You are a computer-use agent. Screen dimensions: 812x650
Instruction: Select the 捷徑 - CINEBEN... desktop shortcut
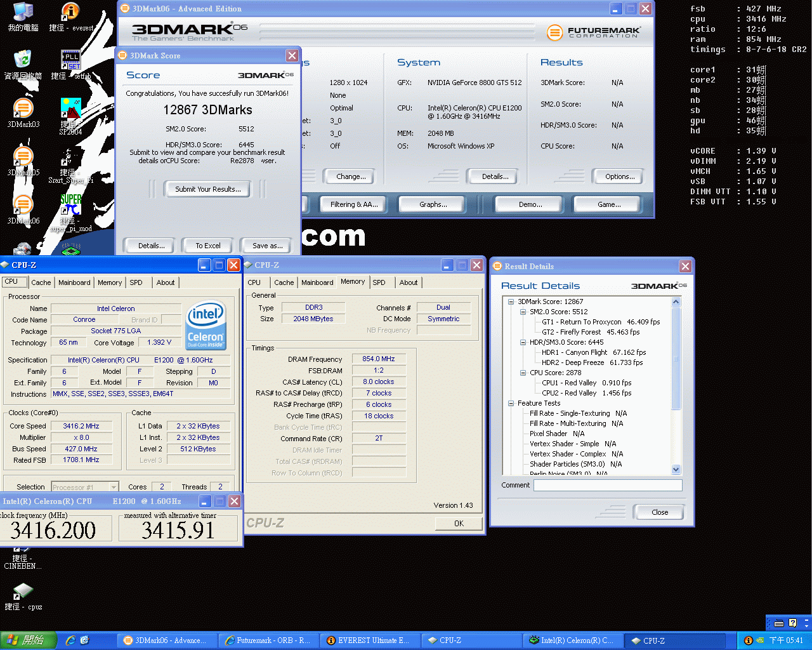click(23, 559)
